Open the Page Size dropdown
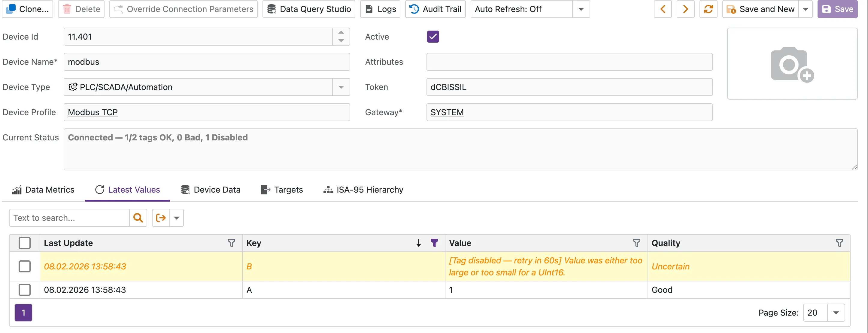868x333 pixels. 836,313
